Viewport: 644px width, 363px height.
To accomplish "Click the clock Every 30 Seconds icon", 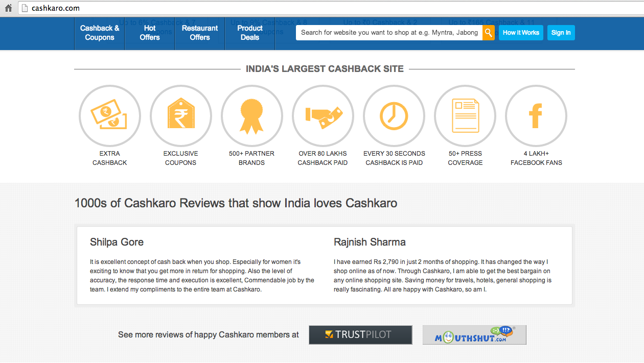I will pyautogui.click(x=394, y=116).
